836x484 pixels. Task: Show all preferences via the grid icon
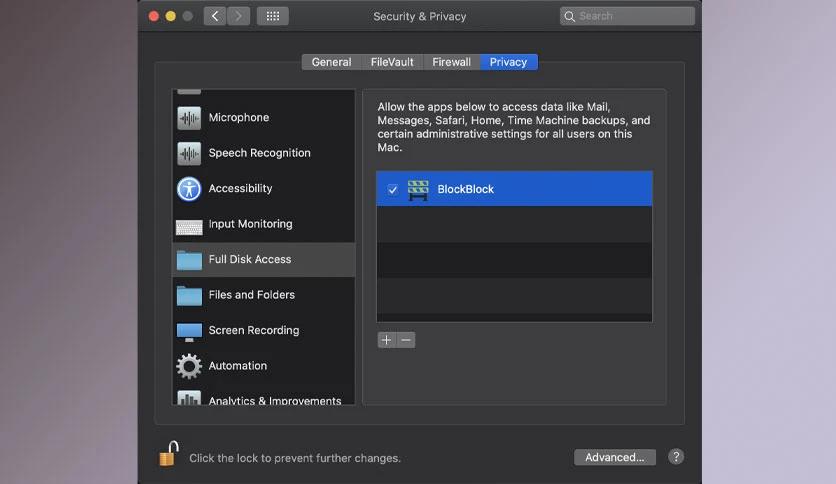(x=273, y=16)
